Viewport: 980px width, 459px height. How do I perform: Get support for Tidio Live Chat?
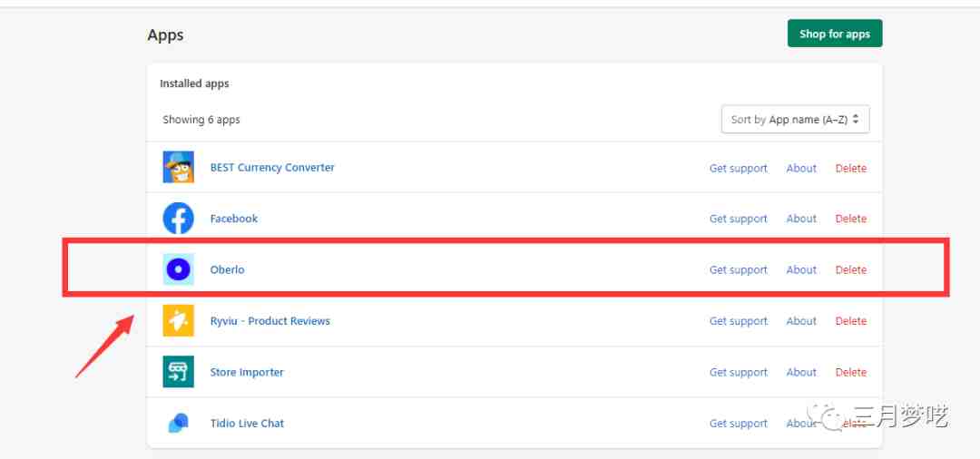click(x=738, y=424)
